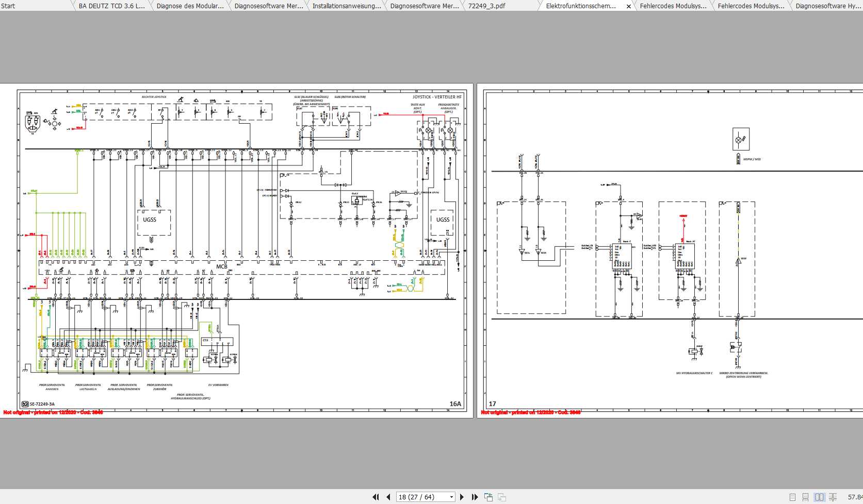The height and width of the screenshot is (504, 863).
Task: Click the zoom percentage value 57.84
Action: [x=855, y=497]
